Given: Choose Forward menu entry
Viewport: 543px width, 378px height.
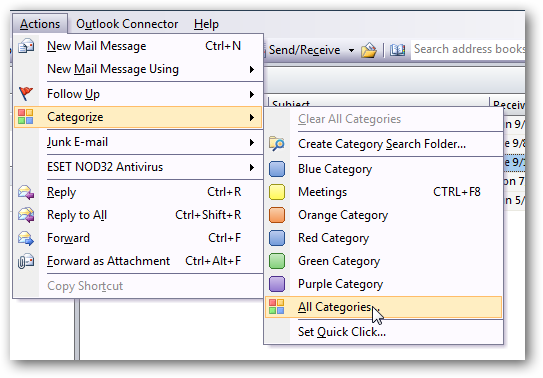Looking at the screenshot, I should click(x=138, y=238).
